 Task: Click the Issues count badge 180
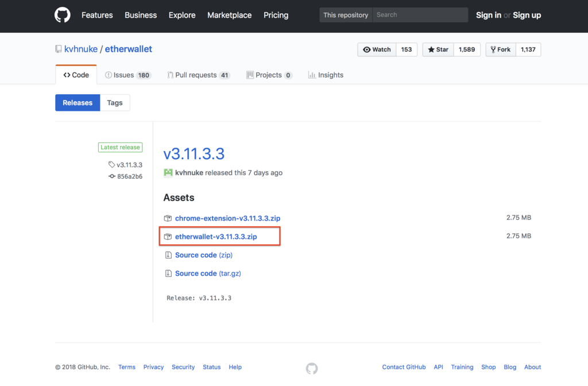[x=144, y=75]
